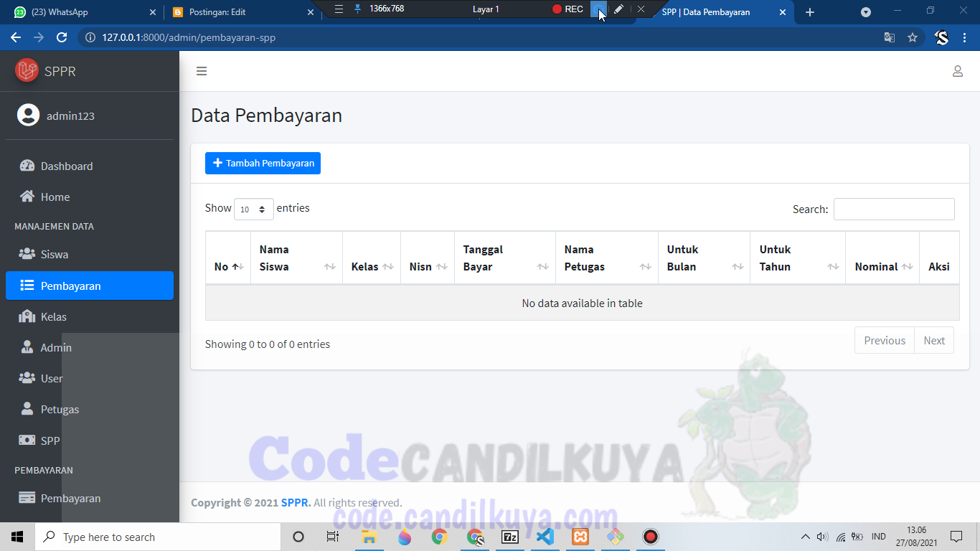Open the Show entries dropdown
Viewport: 980px width, 551px height.
[x=253, y=209]
